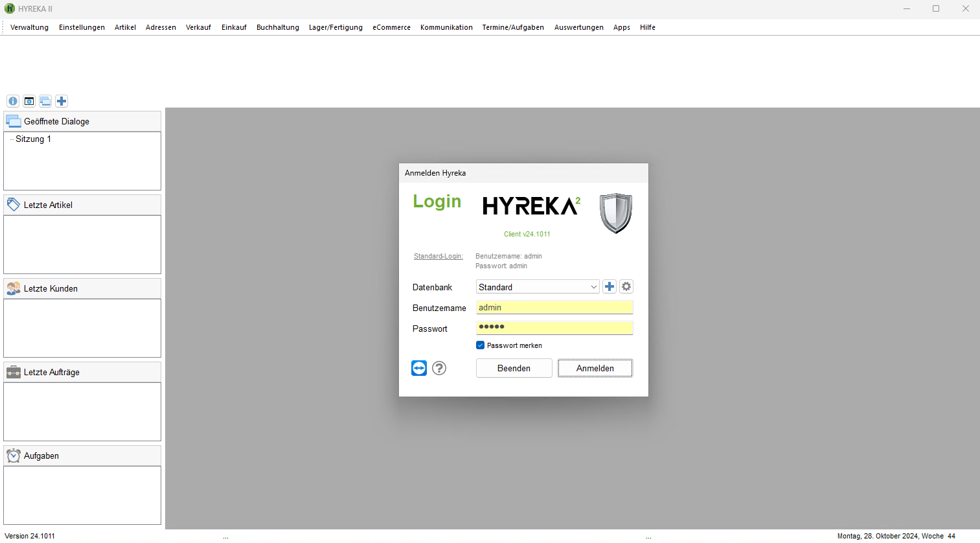
Task: Click the overlapping windows toolbar icon
Action: click(x=45, y=101)
